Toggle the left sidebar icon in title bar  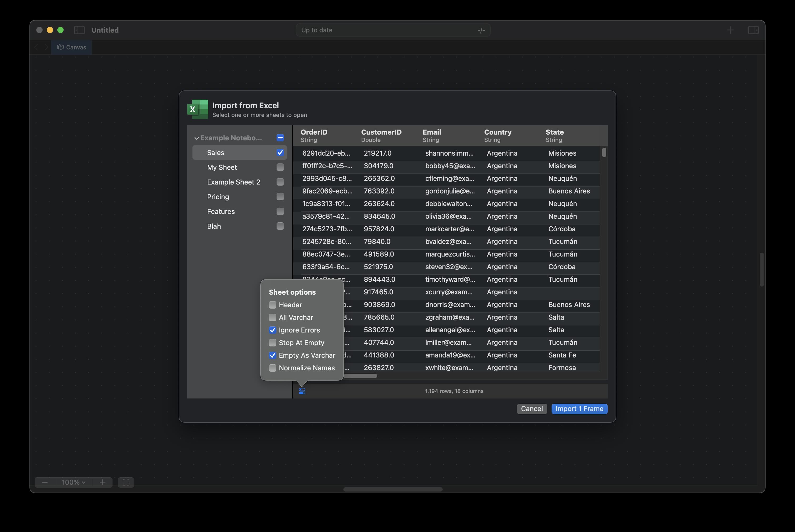coord(79,30)
